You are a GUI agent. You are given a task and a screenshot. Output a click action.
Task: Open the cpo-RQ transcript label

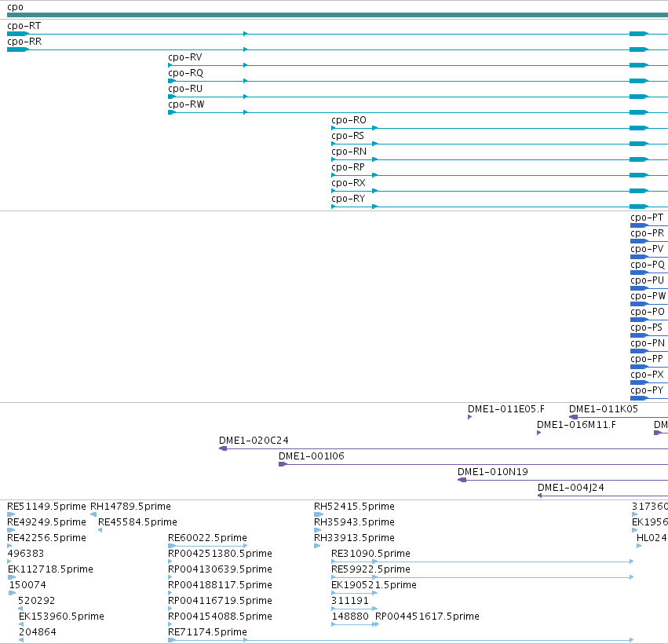point(186,73)
